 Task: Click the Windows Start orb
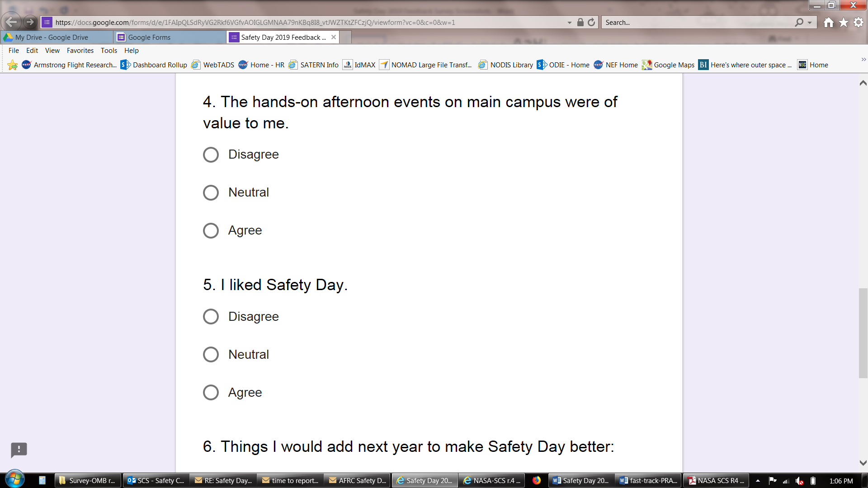pos(14,480)
